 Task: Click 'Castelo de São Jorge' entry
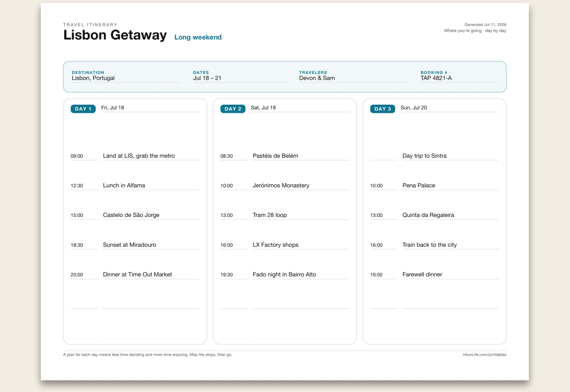(x=131, y=215)
